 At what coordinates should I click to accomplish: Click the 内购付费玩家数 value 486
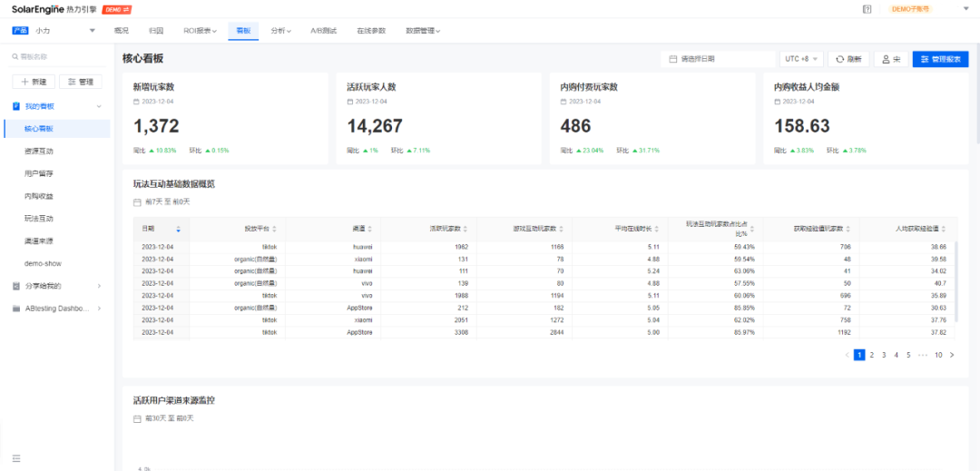coord(575,126)
